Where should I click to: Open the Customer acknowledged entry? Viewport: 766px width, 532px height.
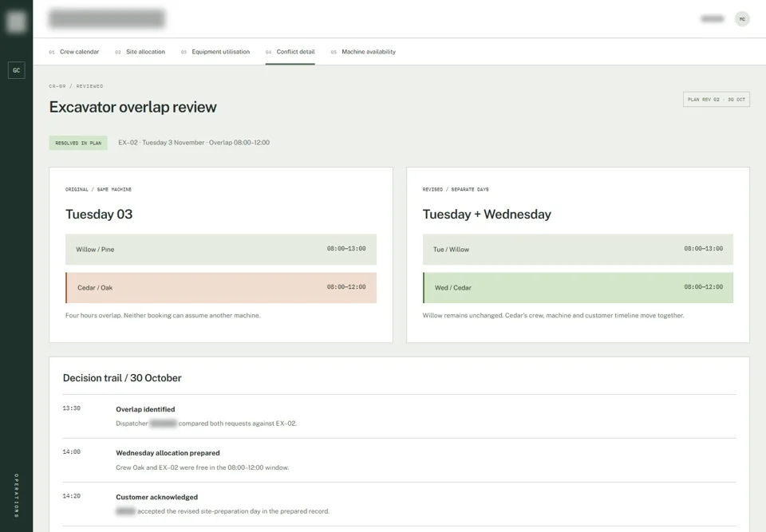pyautogui.click(x=156, y=497)
